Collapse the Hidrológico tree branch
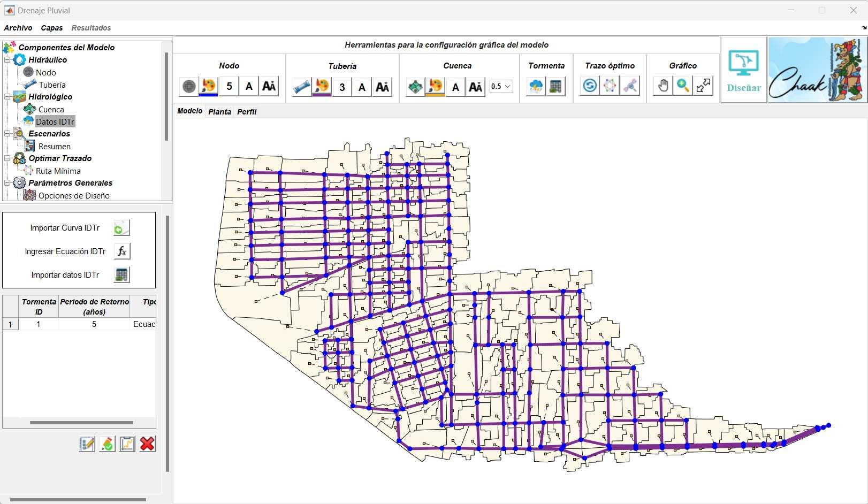Image resolution: width=868 pixels, height=504 pixels. tap(7, 97)
